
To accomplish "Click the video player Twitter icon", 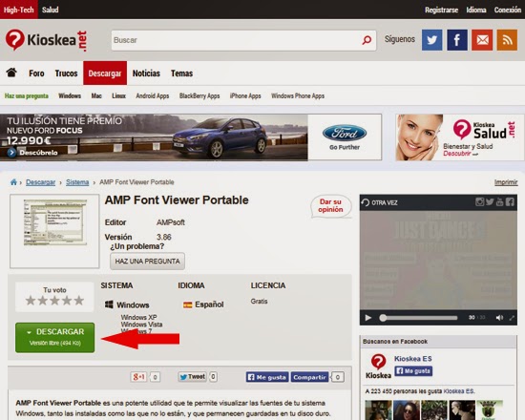I will pyautogui.click(x=490, y=201).
